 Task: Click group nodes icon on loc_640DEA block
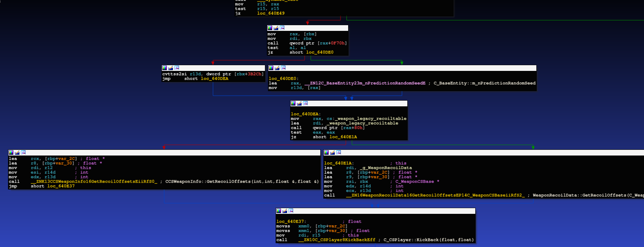tap(305, 103)
